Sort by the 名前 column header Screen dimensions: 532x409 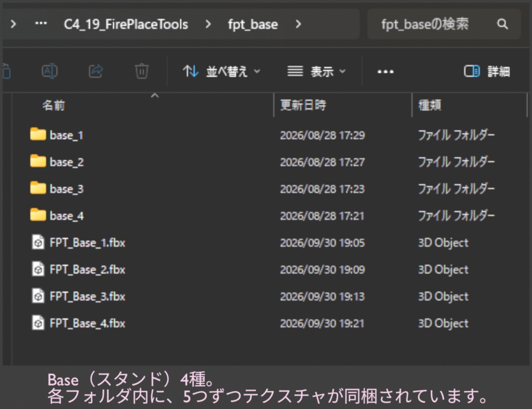pos(54,105)
